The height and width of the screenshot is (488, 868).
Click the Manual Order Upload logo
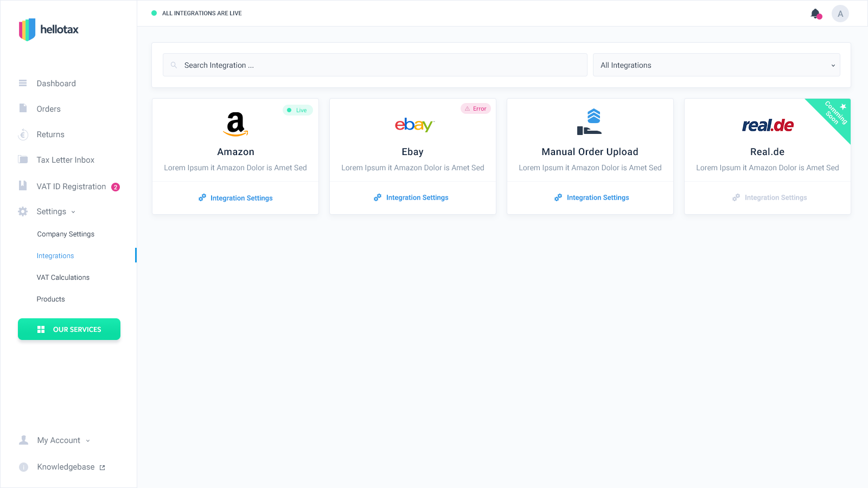(x=590, y=122)
